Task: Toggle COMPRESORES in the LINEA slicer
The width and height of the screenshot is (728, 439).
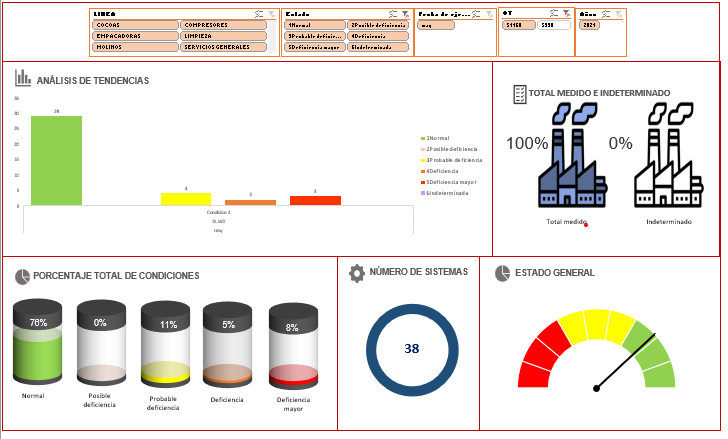Action: click(223, 25)
